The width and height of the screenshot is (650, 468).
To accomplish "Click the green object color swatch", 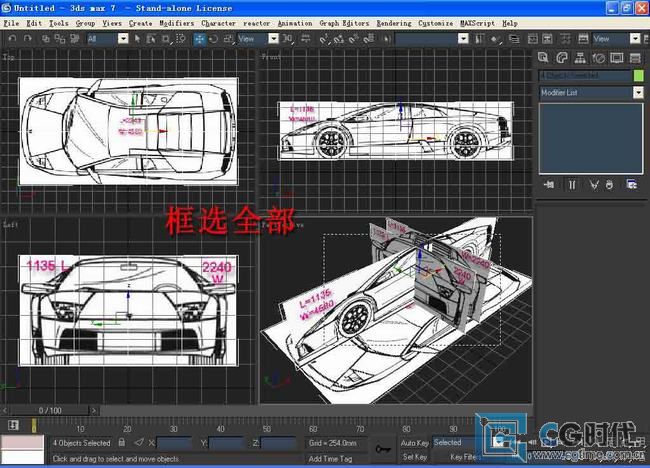I will 638,75.
